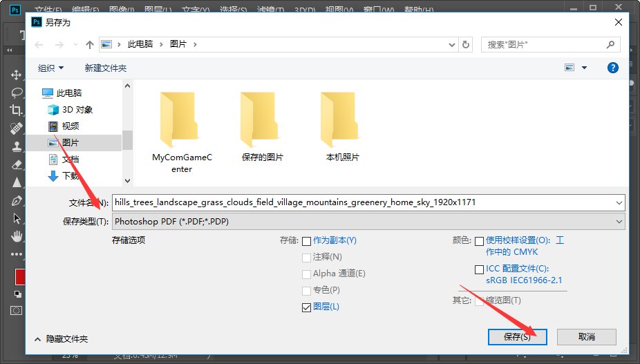Click the navigation pane scrollbar thumb
Image resolution: width=640 pixels, height=364 pixels.
click(x=127, y=140)
